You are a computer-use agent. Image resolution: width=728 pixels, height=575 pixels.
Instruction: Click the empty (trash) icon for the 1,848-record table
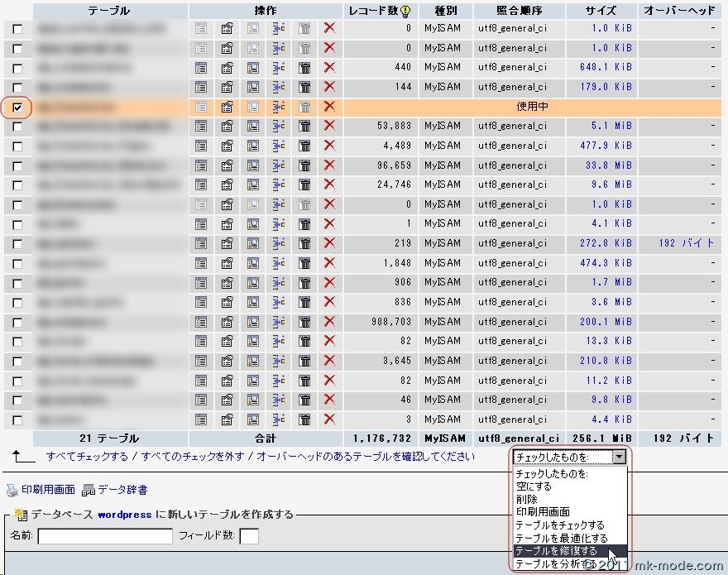[x=304, y=263]
